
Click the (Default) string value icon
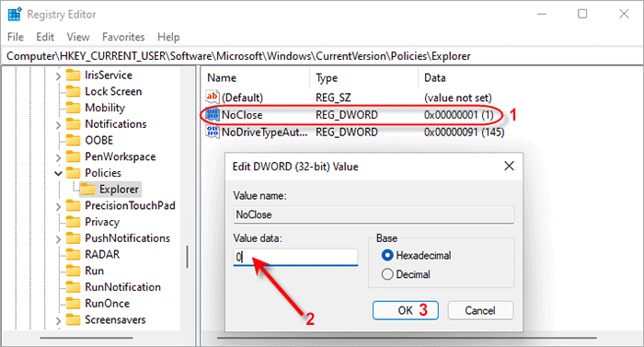pos(213,97)
